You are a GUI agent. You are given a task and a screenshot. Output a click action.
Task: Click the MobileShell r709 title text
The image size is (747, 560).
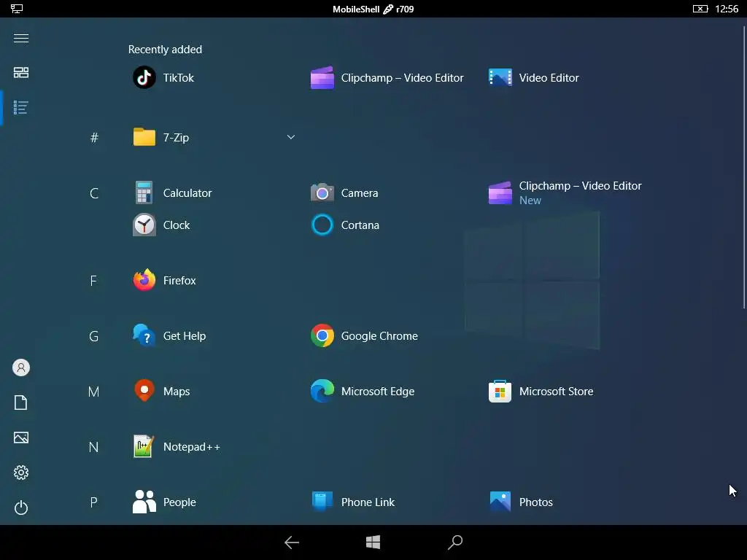coord(373,9)
